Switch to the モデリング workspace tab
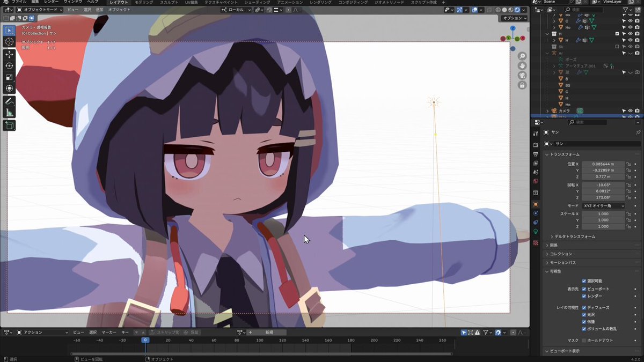Viewport: 644px width, 362px height. coord(143,2)
